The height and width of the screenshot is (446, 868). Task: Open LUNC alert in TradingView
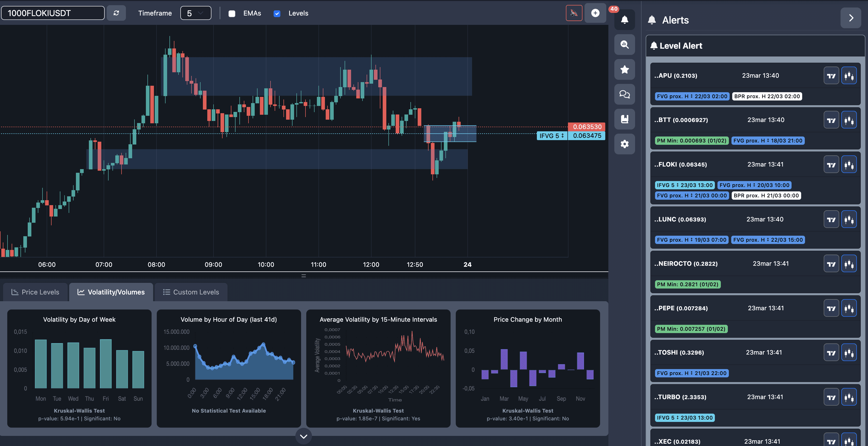click(831, 220)
